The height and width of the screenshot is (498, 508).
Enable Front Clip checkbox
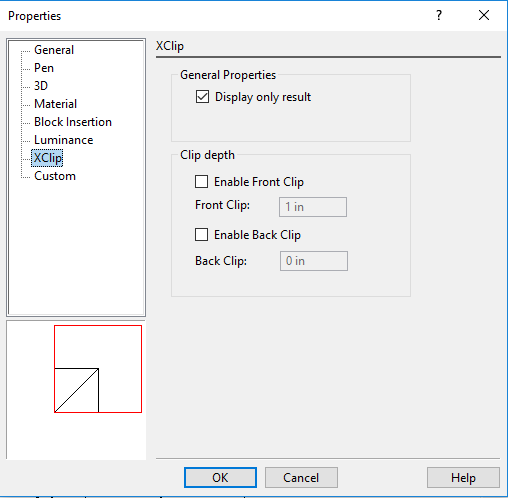201,182
